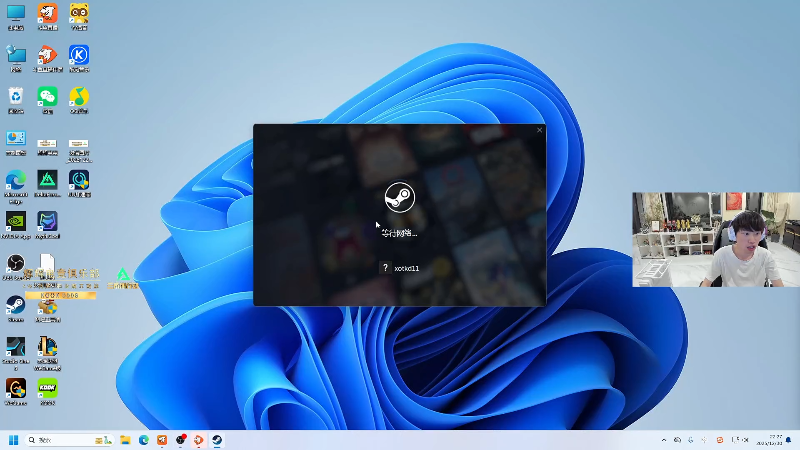
Task: Open the Kugou Music blue K icon
Action: (x=79, y=59)
